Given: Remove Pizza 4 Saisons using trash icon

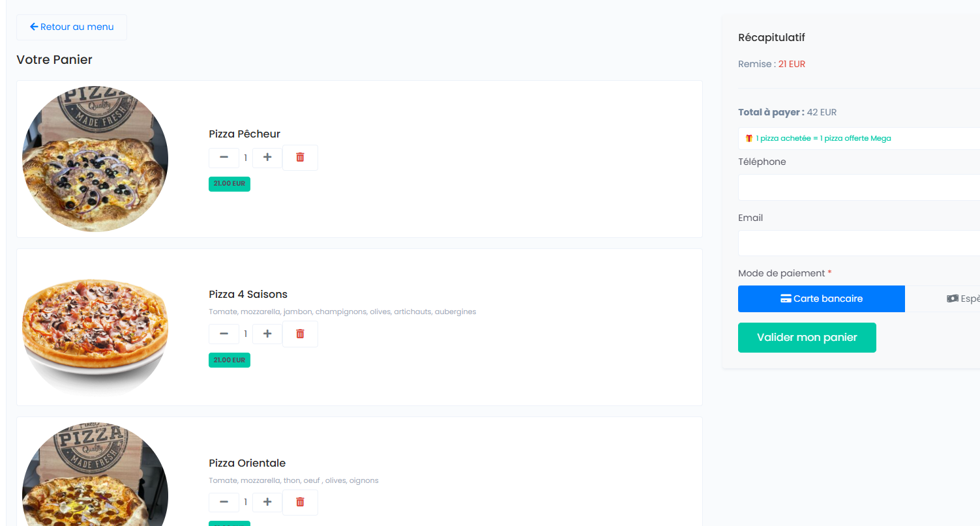Looking at the screenshot, I should point(300,334).
